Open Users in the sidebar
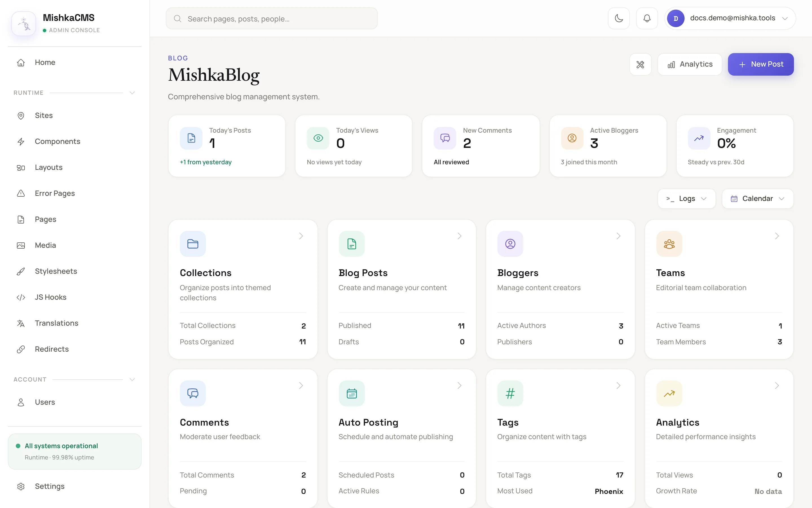 pyautogui.click(x=74, y=402)
